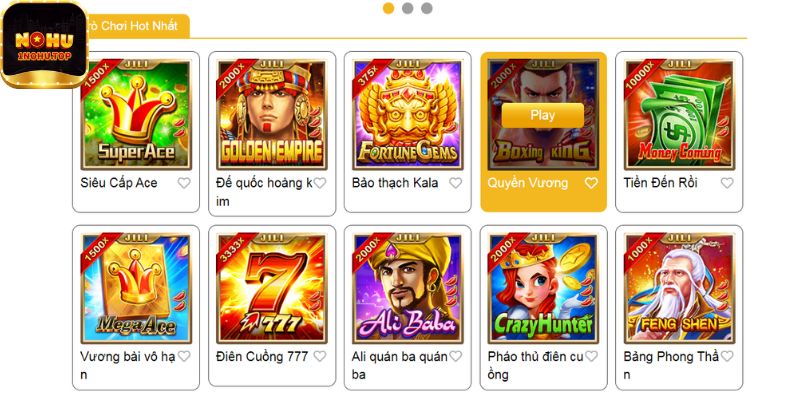This screenshot has width=800, height=400.
Task: Favorite Đế quốc hoàng kim game
Action: [x=320, y=183]
